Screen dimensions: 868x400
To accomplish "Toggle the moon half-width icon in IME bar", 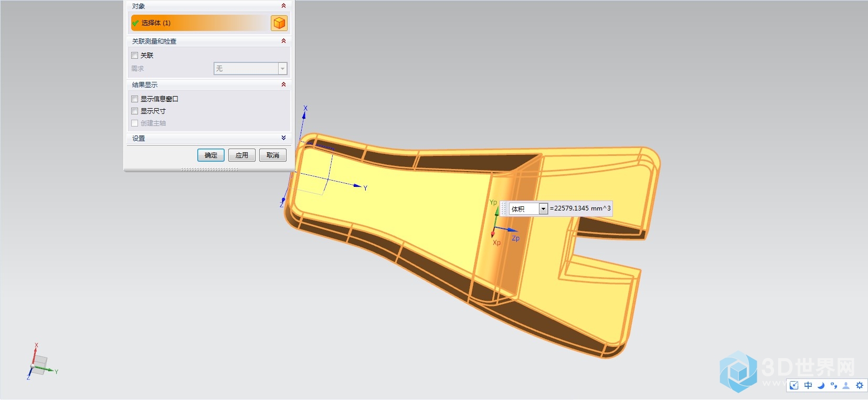I will [x=821, y=385].
